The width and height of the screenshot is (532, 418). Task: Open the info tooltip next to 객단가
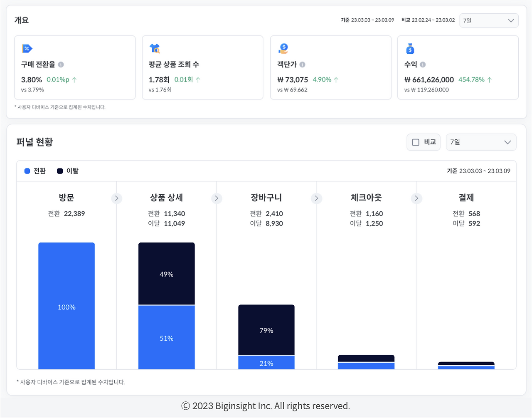click(303, 64)
